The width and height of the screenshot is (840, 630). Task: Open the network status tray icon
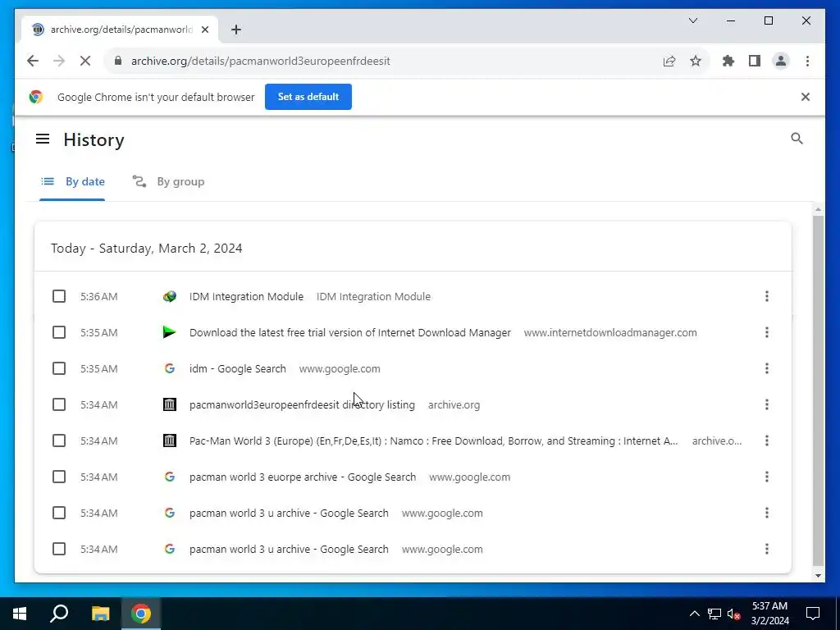[x=714, y=614]
